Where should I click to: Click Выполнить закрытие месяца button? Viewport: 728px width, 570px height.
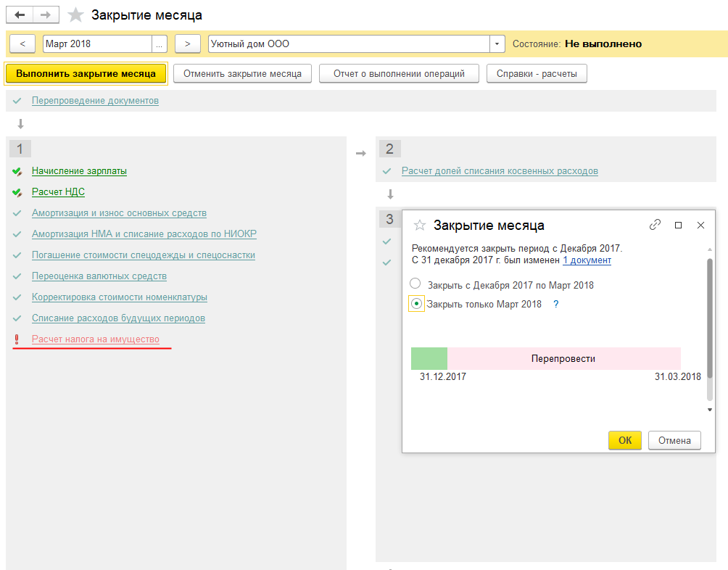click(86, 74)
